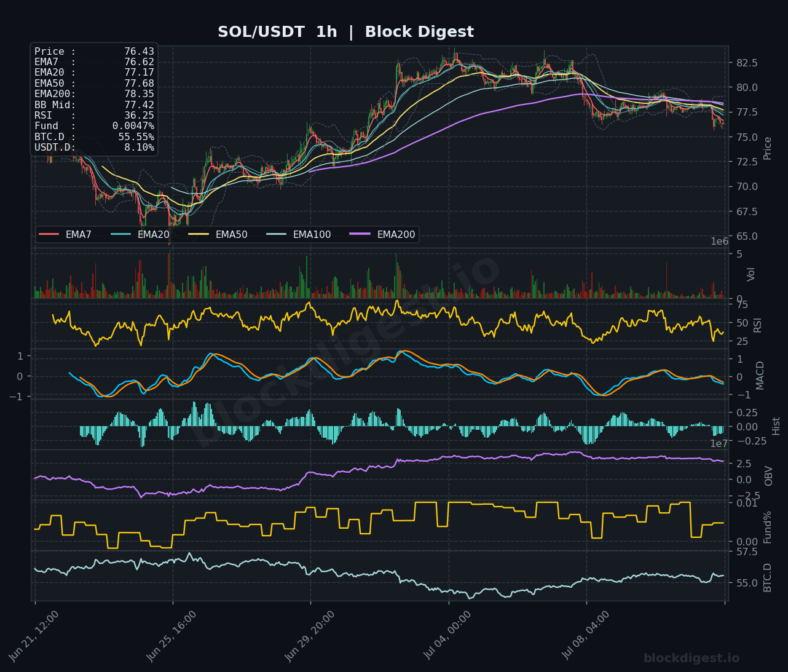Select the EMA7 value 76.62 in stats box
The width and height of the screenshot is (788, 672).
pyautogui.click(x=140, y=62)
